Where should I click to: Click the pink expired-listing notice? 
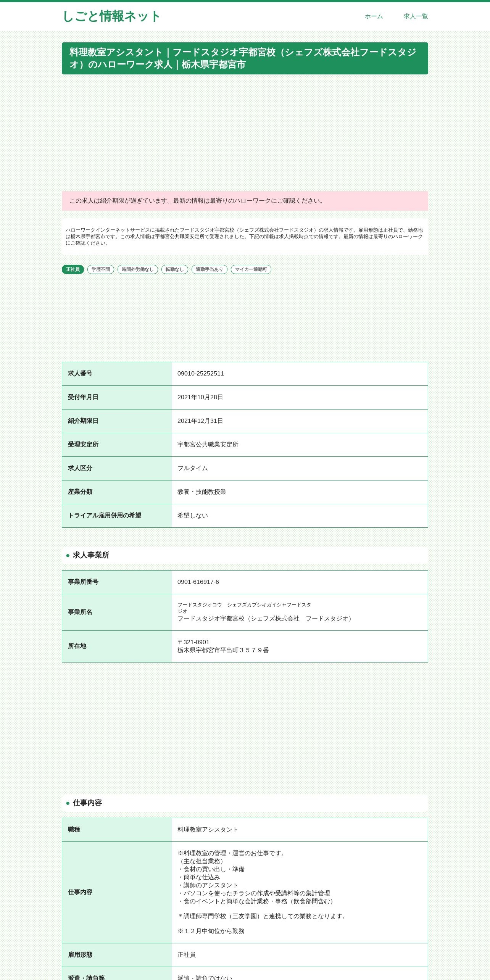pyautogui.click(x=245, y=201)
